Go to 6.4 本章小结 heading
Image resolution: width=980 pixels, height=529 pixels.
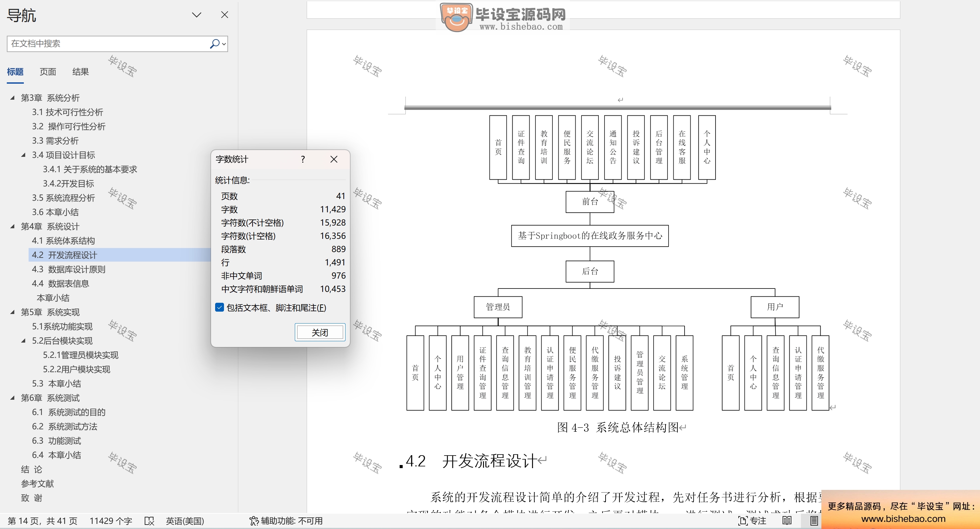[56, 455]
